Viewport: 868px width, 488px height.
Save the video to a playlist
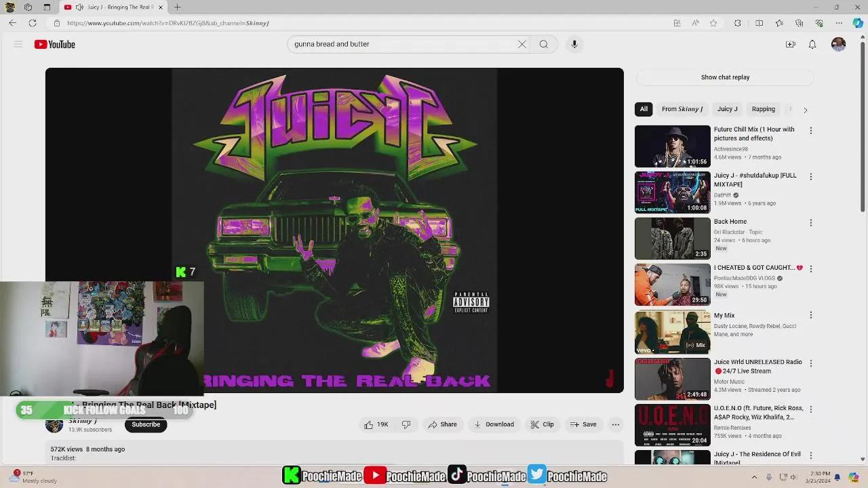tap(583, 424)
